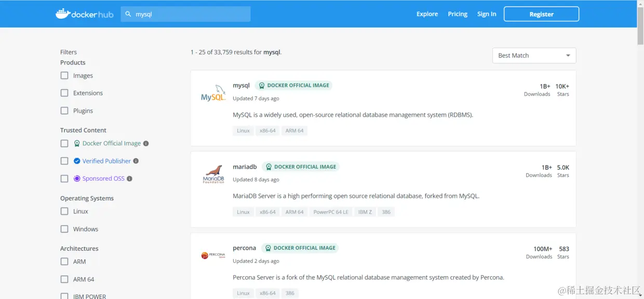Check the ARM 64 architecture filter

coord(64,279)
